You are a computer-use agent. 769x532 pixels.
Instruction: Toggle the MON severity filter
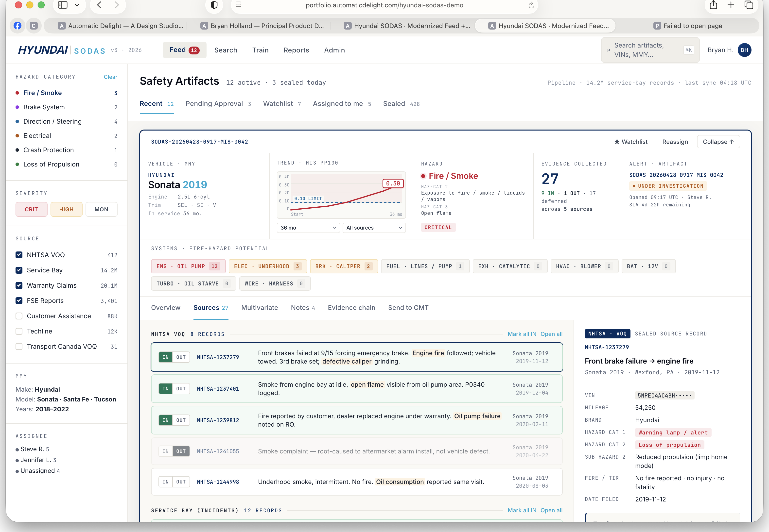coord(101,209)
